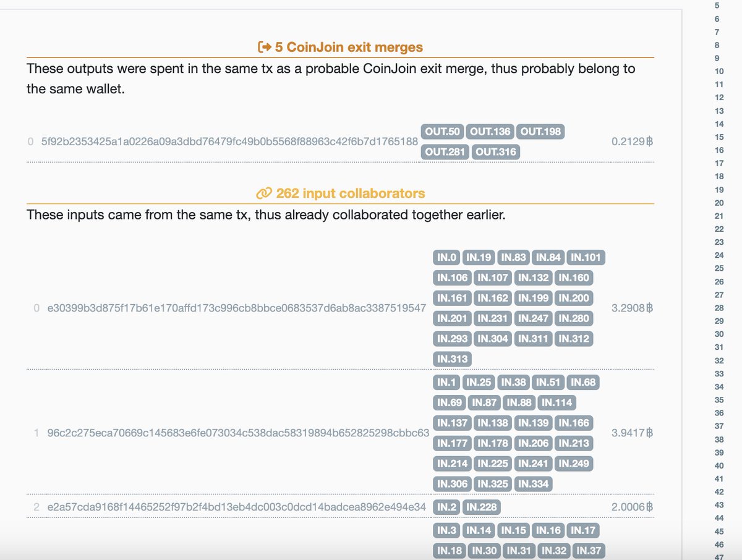Click the IN.200 input tag
The image size is (742, 560).
pos(573,299)
